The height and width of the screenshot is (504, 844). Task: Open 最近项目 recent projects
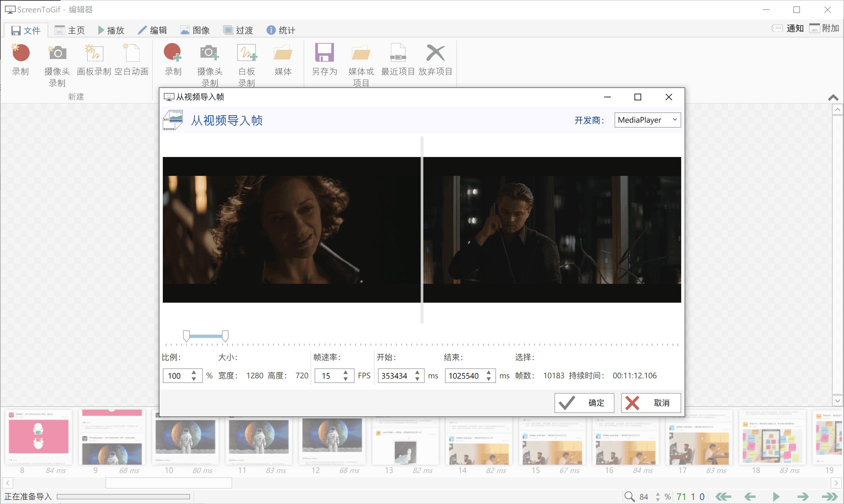click(x=398, y=59)
